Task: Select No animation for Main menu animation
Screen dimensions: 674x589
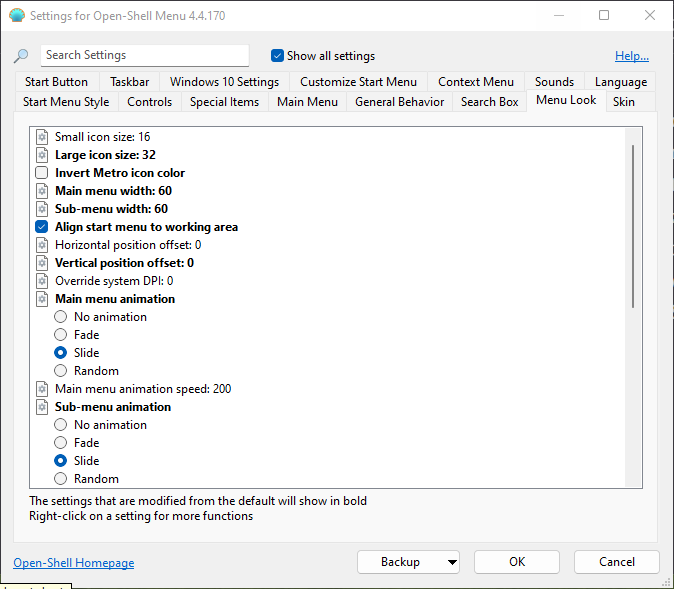Action: 61,317
